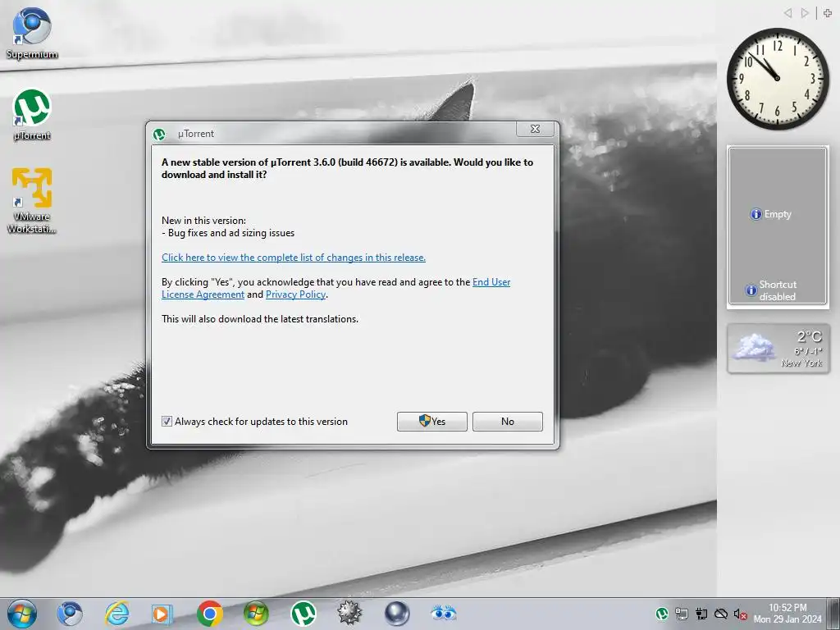This screenshot has width=840, height=630.
Task: Click the Windows Start orb
Action: (x=22, y=614)
